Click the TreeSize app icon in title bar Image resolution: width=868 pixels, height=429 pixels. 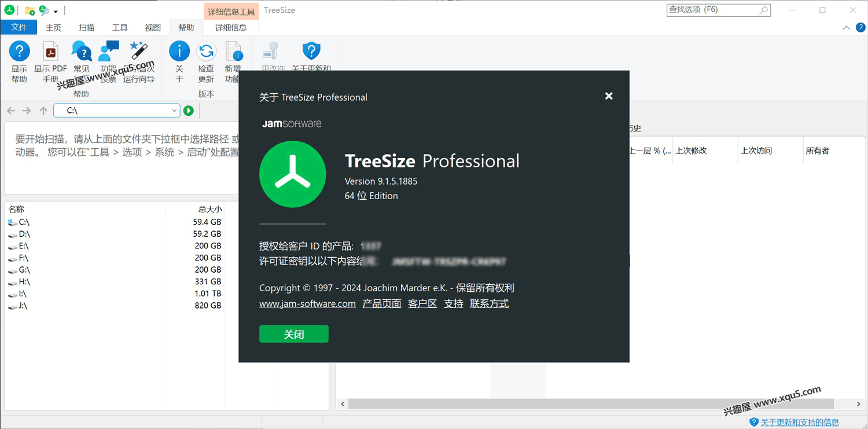(x=9, y=10)
